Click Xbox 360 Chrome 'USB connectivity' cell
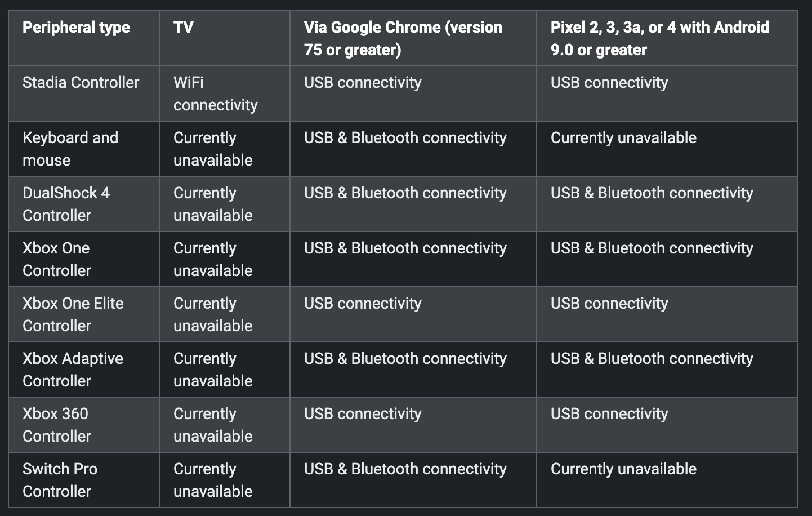 pos(363,414)
